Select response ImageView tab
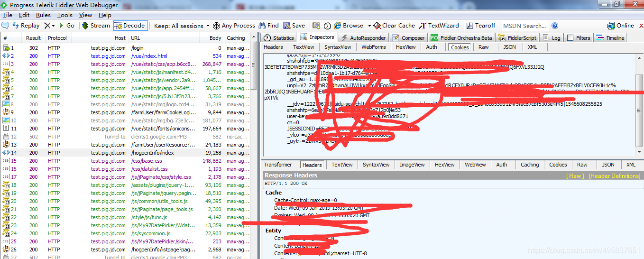Viewport: 644px width, 259px height. [412, 165]
